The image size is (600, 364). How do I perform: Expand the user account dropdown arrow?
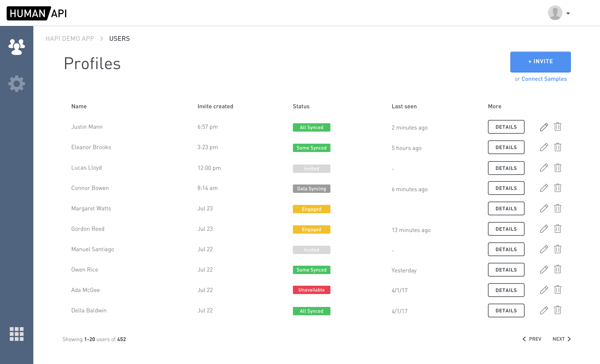tap(568, 14)
